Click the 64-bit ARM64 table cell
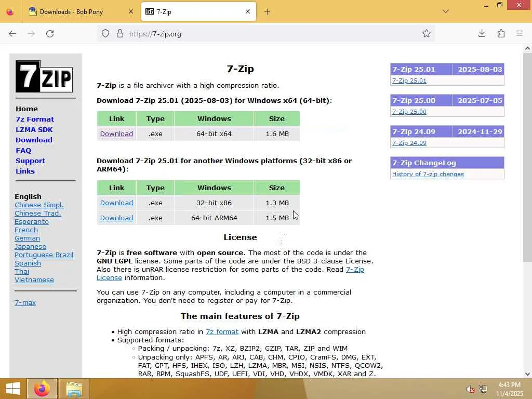532x399 pixels. [214, 218]
